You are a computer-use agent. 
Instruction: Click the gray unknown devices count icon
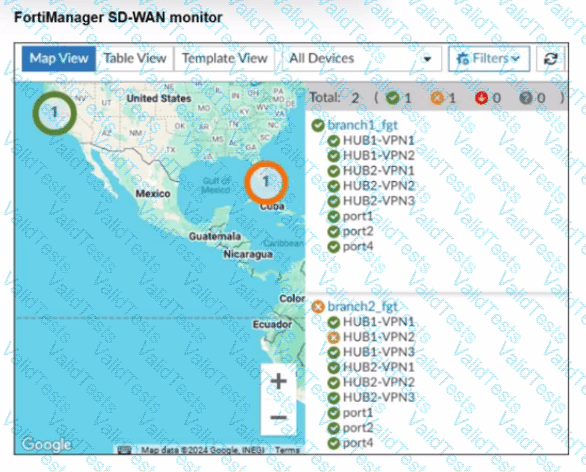[x=525, y=98]
